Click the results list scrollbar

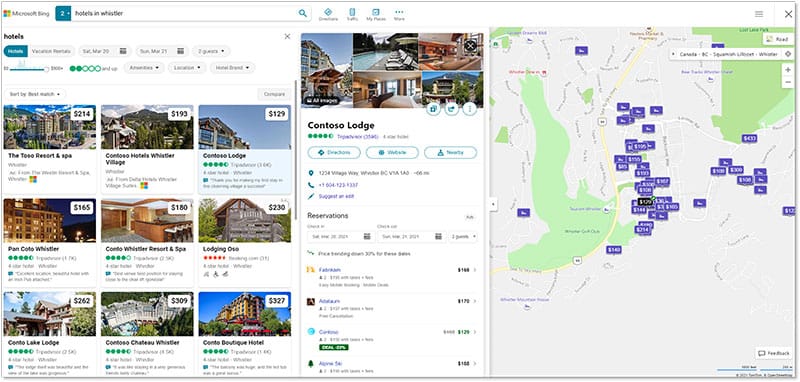(295, 149)
